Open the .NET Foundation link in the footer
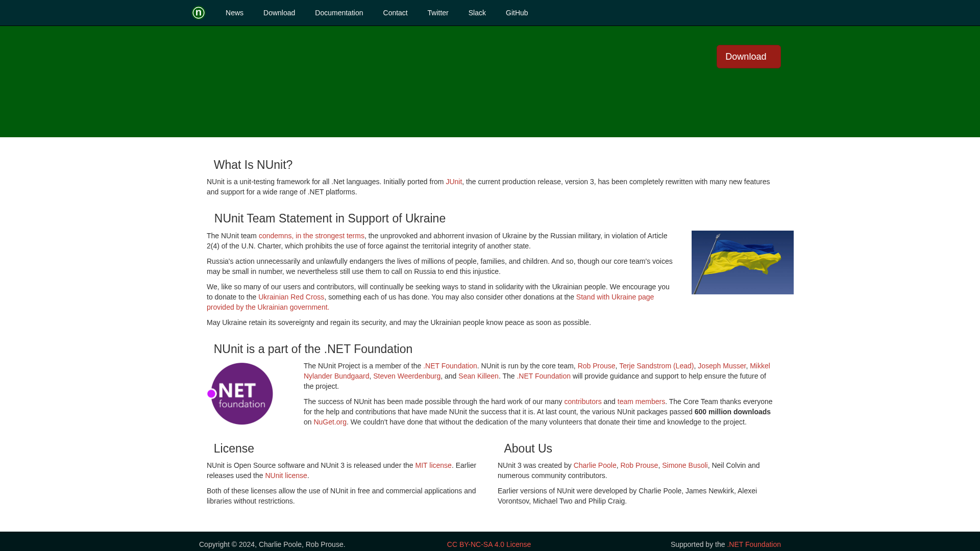This screenshot has width=980, height=551. tap(754, 544)
